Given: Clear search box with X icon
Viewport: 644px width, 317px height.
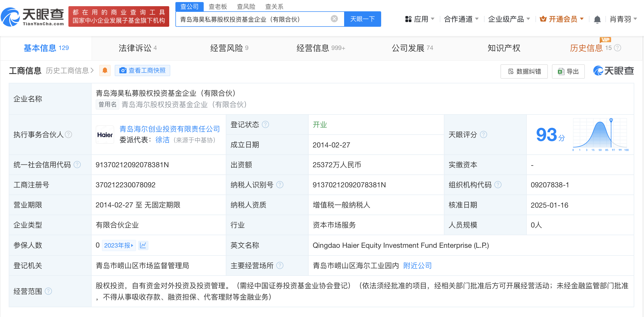Looking at the screenshot, I should tap(334, 19).
